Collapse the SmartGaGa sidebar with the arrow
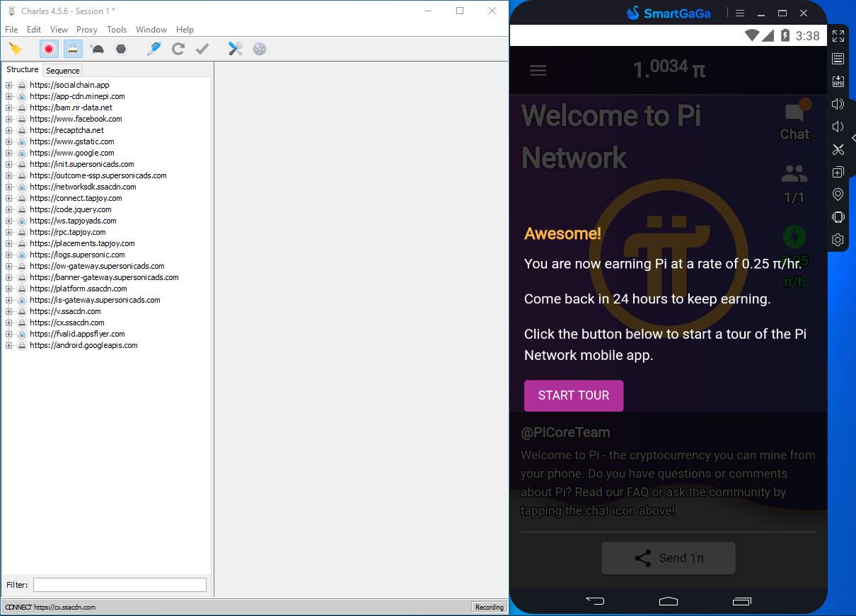The height and width of the screenshot is (616, 856). point(853,138)
